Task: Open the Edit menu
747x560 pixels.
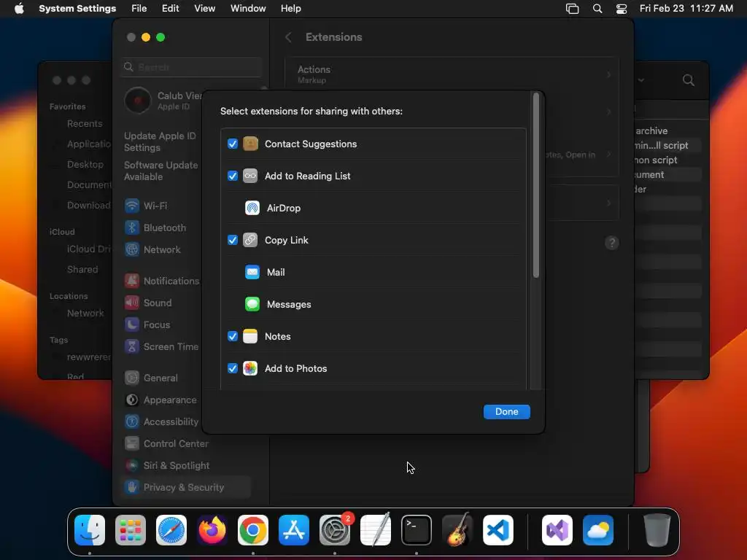Action: tap(171, 9)
